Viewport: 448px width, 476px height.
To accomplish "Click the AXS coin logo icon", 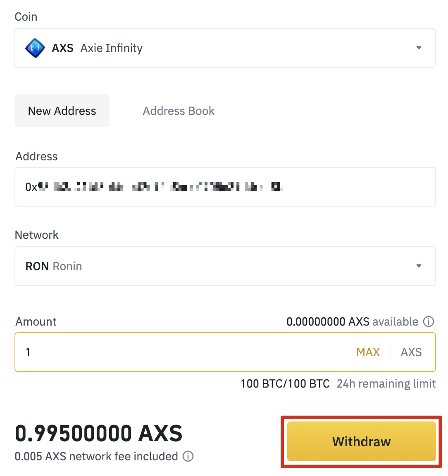I will point(35,48).
